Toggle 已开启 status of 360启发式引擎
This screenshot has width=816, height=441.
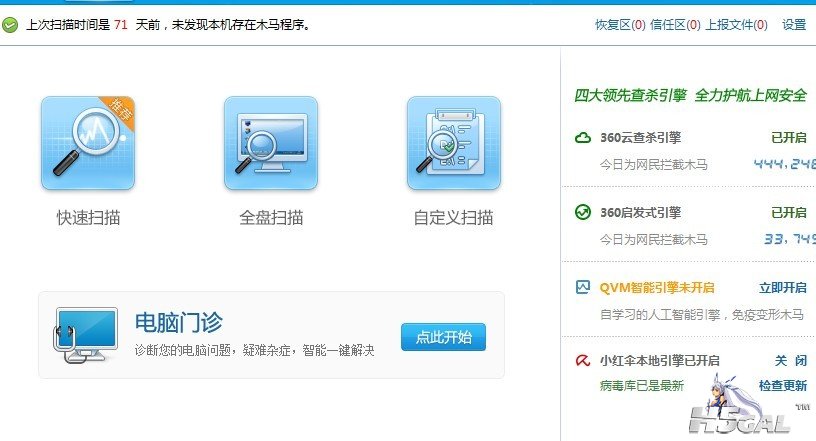point(789,212)
